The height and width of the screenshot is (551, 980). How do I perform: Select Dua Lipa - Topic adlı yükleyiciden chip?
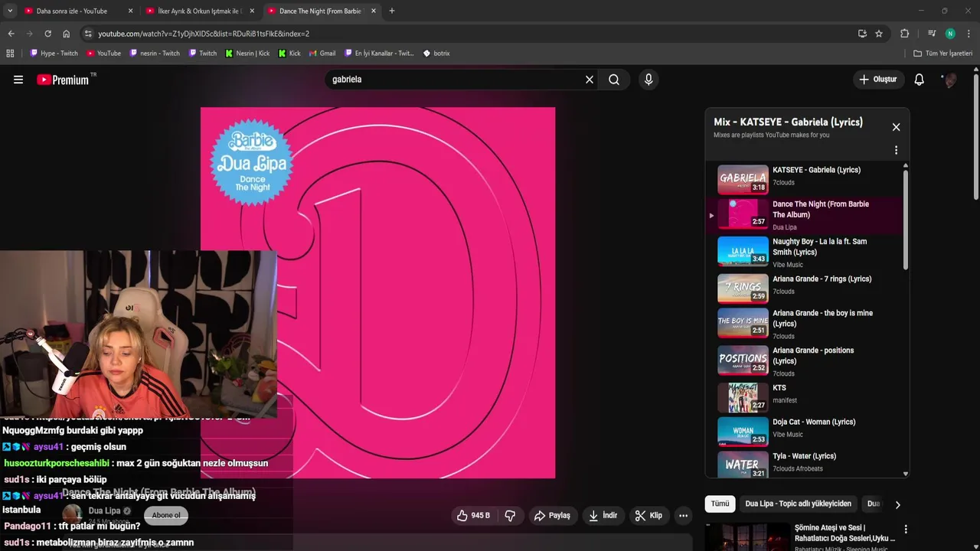pyautogui.click(x=798, y=504)
